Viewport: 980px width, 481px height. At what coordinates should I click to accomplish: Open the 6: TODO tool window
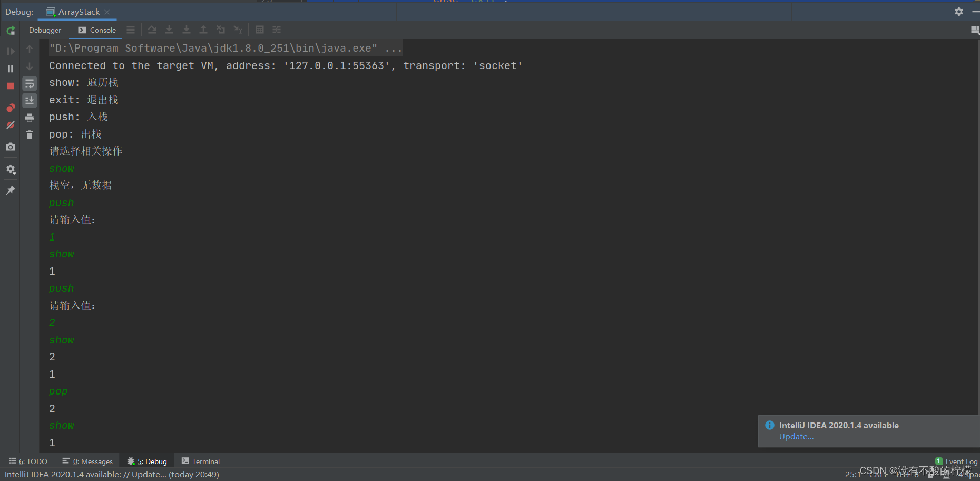[x=28, y=461]
